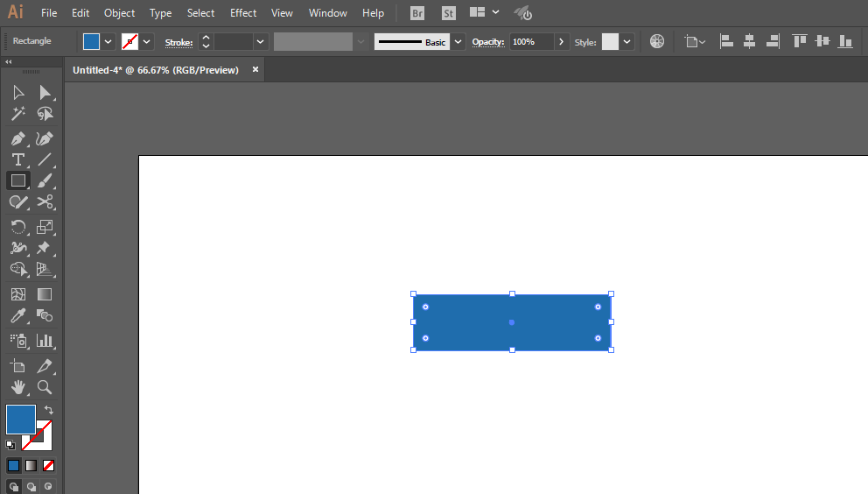
Task: Choose the Scissors tool
Action: [x=45, y=201]
